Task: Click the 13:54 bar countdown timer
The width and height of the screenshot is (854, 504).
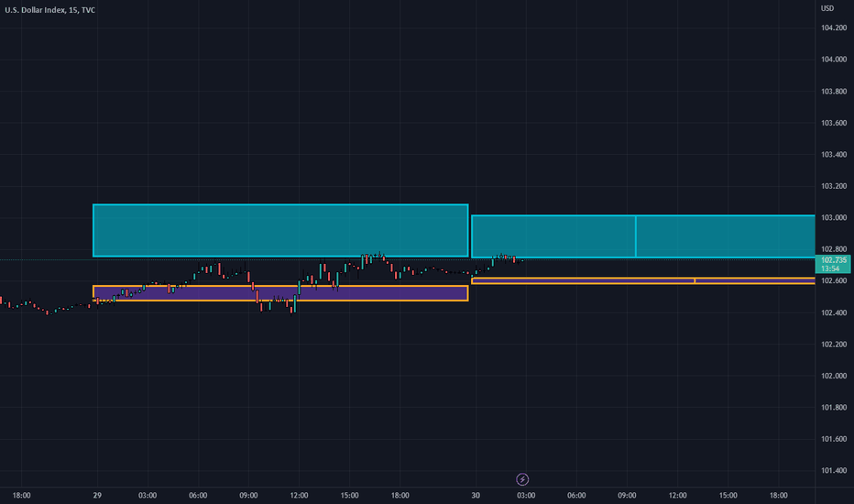Action: tap(830, 268)
